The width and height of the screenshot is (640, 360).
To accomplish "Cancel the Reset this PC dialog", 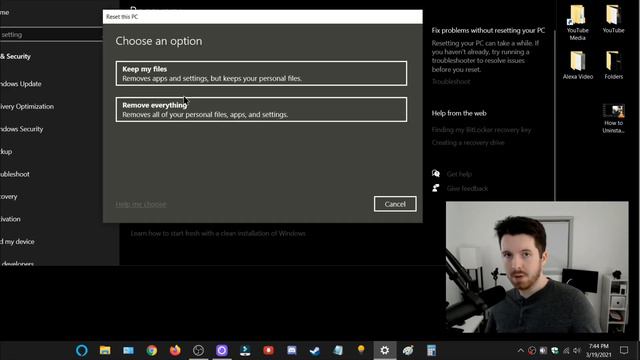I will coord(395,204).
